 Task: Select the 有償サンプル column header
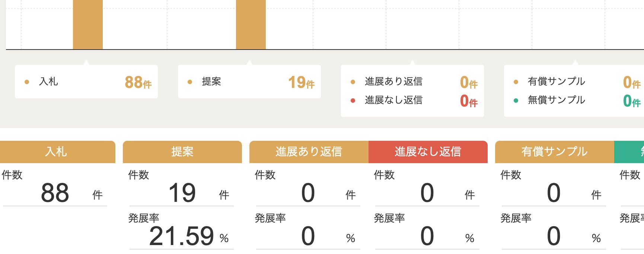[555, 152]
